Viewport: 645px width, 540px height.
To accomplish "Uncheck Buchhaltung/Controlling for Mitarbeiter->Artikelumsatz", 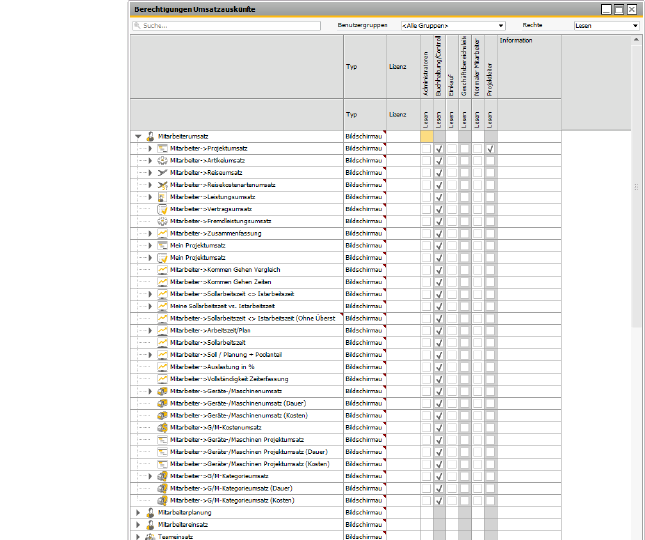I will click(x=439, y=161).
